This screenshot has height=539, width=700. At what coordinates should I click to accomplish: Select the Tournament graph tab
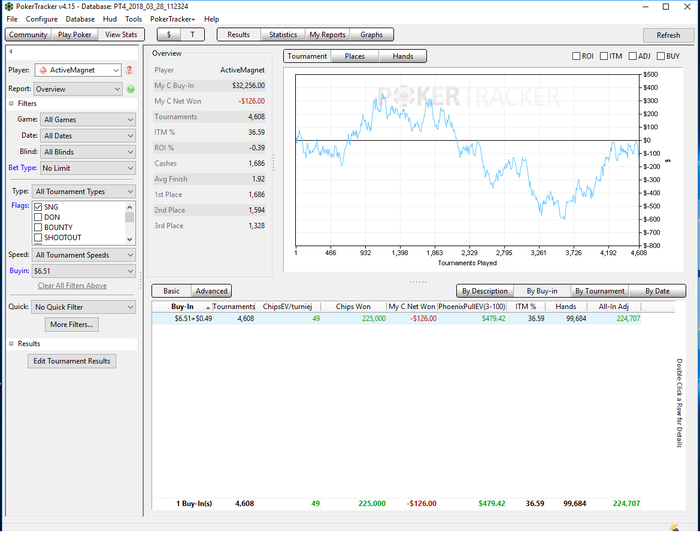(x=307, y=56)
